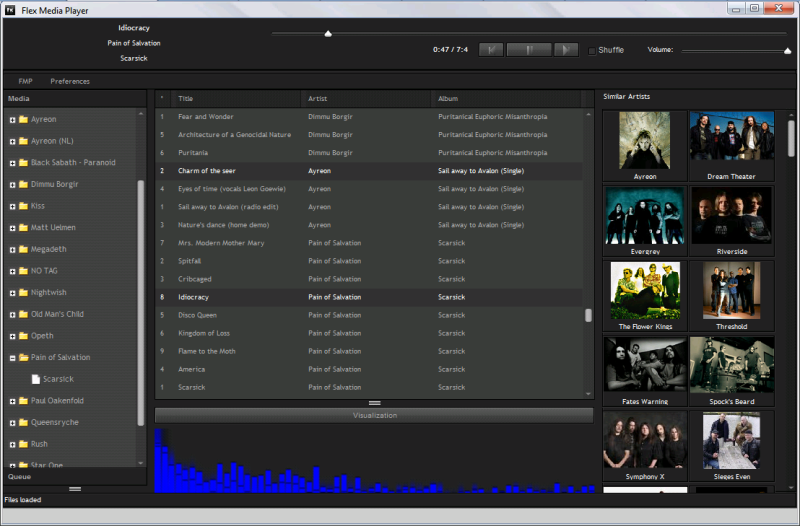This screenshot has width=800, height=526.
Task: Click the open Pain of Salvation folder icon
Action: click(23, 357)
